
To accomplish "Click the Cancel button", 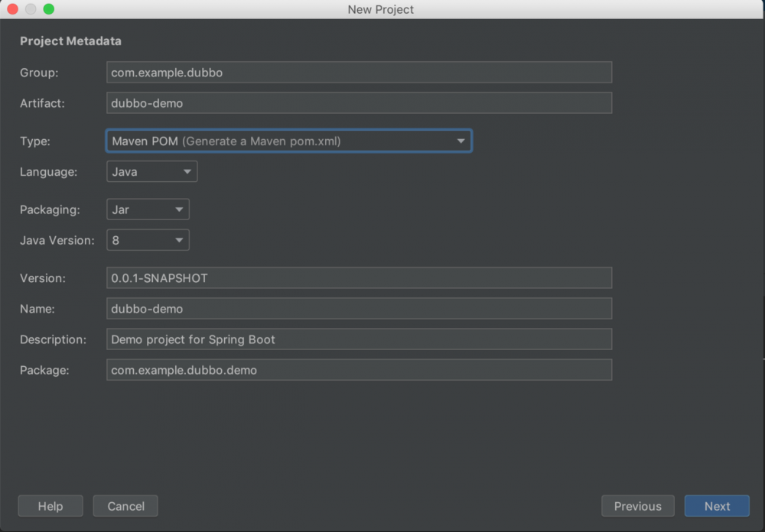I will [125, 506].
